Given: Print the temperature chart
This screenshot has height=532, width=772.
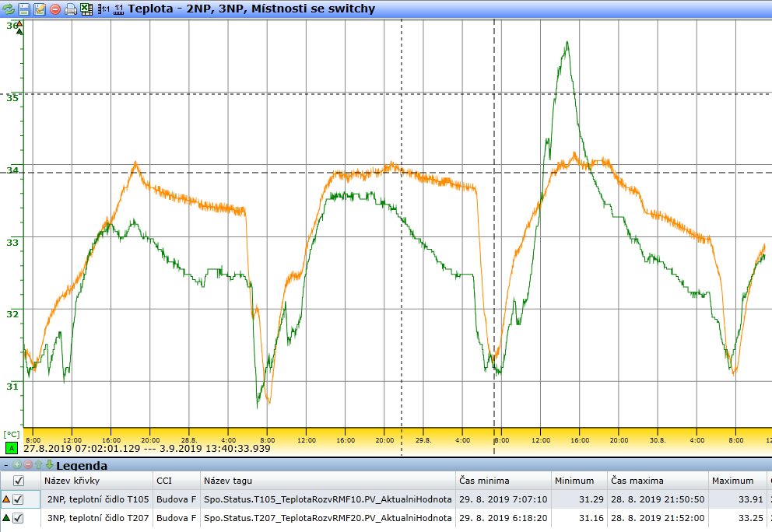Looking at the screenshot, I should tap(71, 9).
